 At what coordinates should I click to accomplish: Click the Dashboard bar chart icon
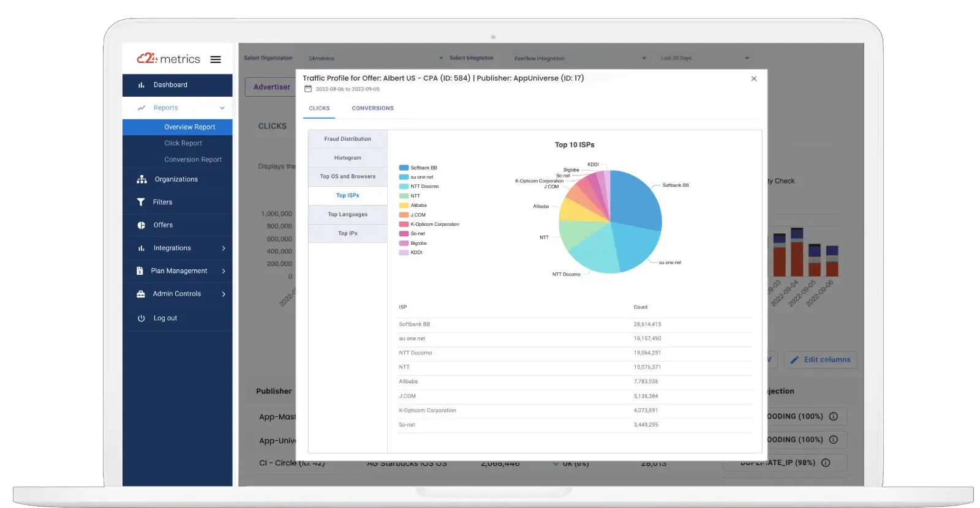[x=141, y=85]
